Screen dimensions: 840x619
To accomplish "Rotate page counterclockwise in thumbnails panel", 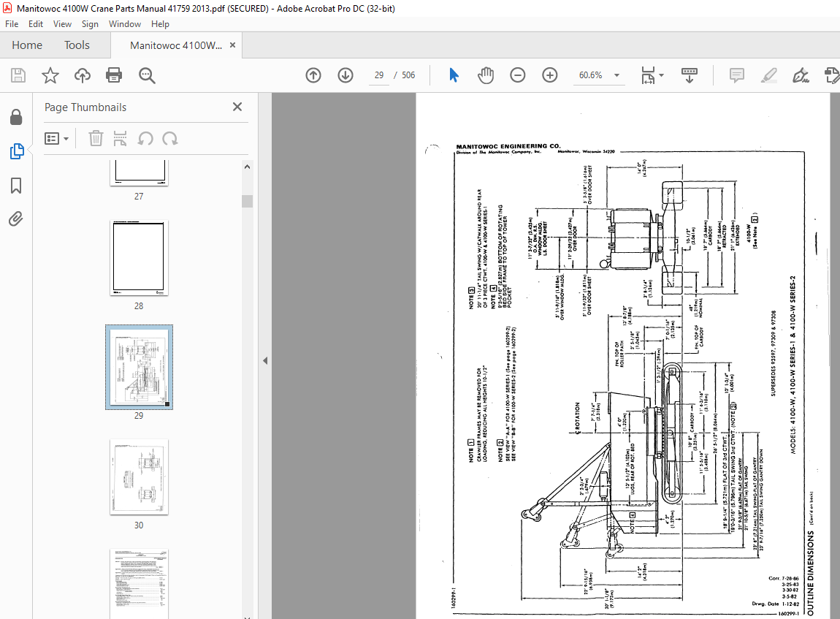I will click(145, 139).
